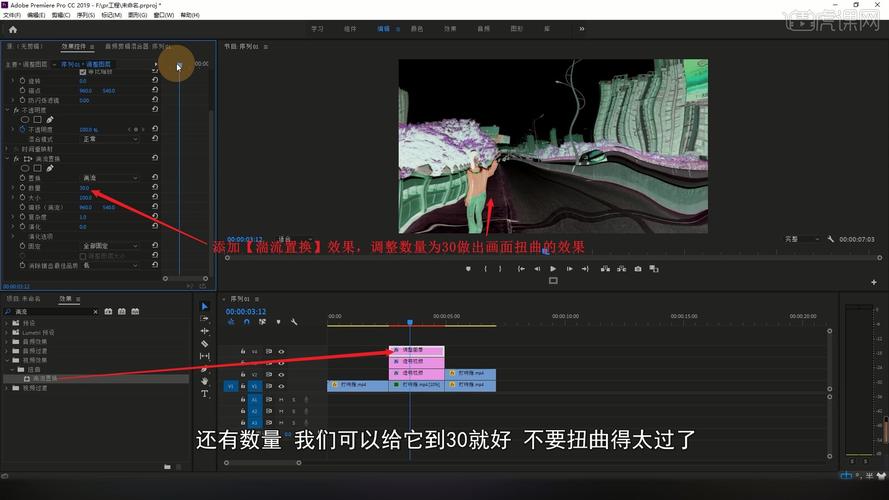
Task: Mute the A1 audio track
Action: pyautogui.click(x=281, y=400)
